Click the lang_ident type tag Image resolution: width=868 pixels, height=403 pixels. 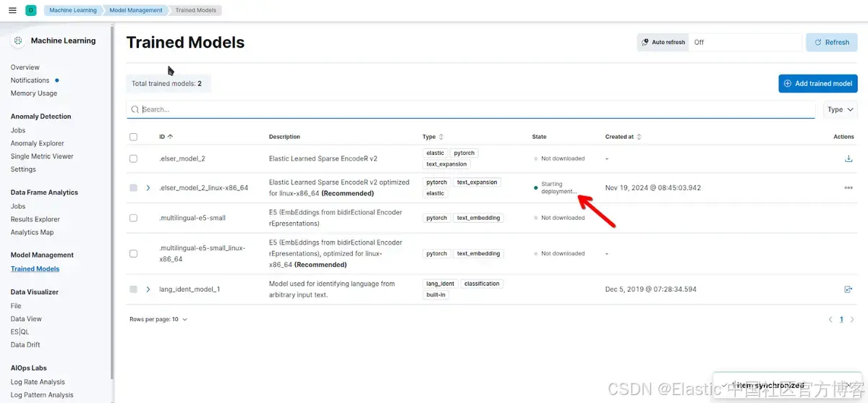point(441,284)
